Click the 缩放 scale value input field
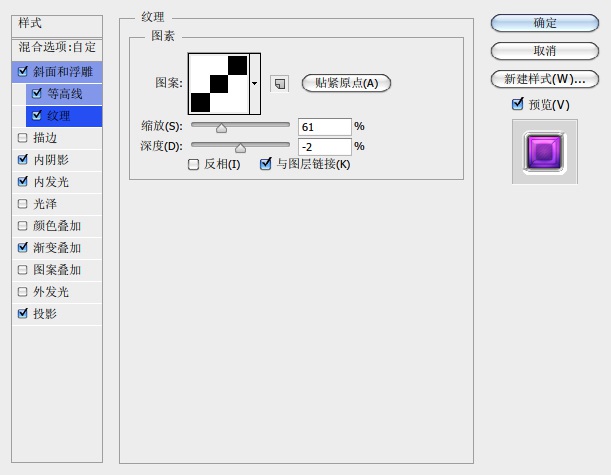The height and width of the screenshot is (475, 611). tap(325, 127)
